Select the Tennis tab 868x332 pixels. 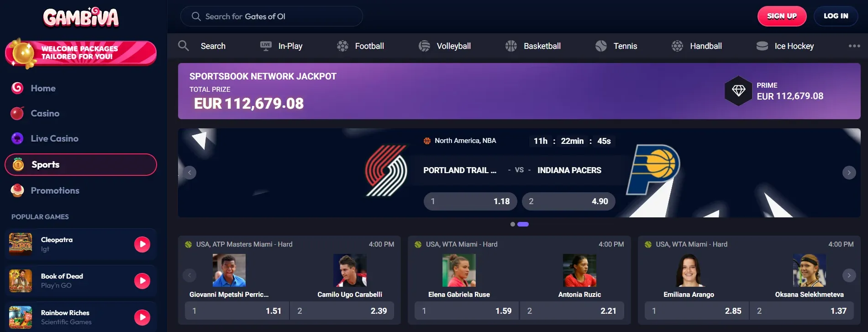[625, 46]
